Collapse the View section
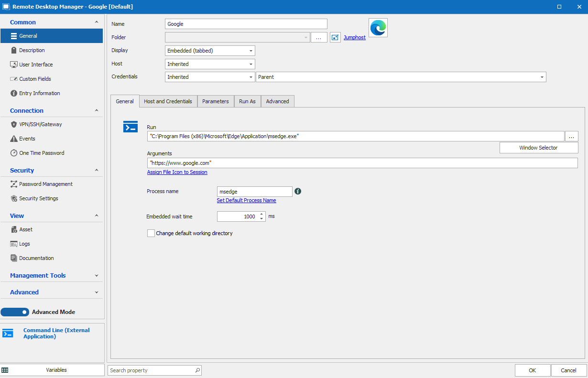Screen dimensions: 588x378 (x=97, y=216)
